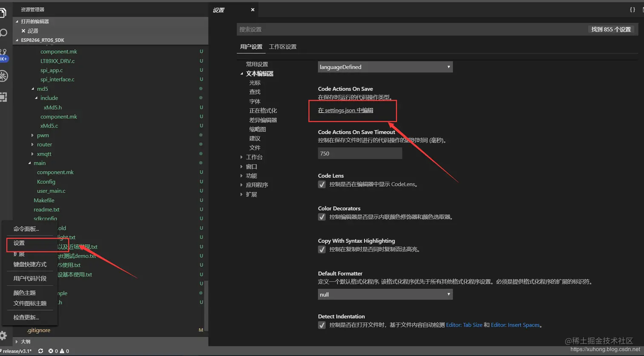Collapse 文本编辑器 settings section
The image size is (644, 356).
tap(241, 74)
